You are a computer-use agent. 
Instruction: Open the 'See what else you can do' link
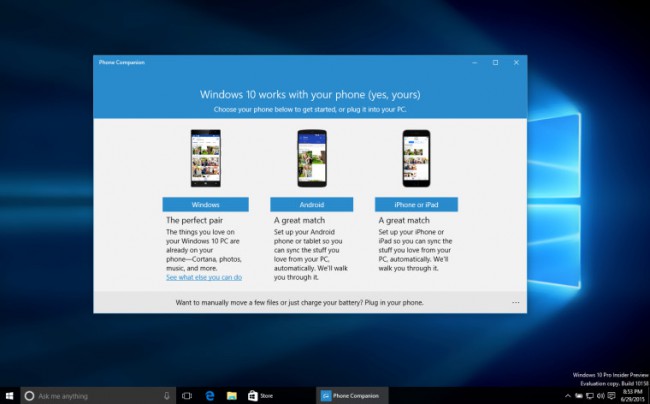(204, 277)
